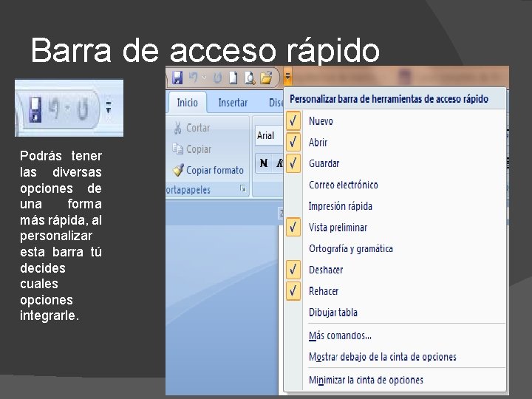Screen dimensions: 532x399
Task: Click the Open folder icon in quick access toolbar
Action: click(x=266, y=78)
